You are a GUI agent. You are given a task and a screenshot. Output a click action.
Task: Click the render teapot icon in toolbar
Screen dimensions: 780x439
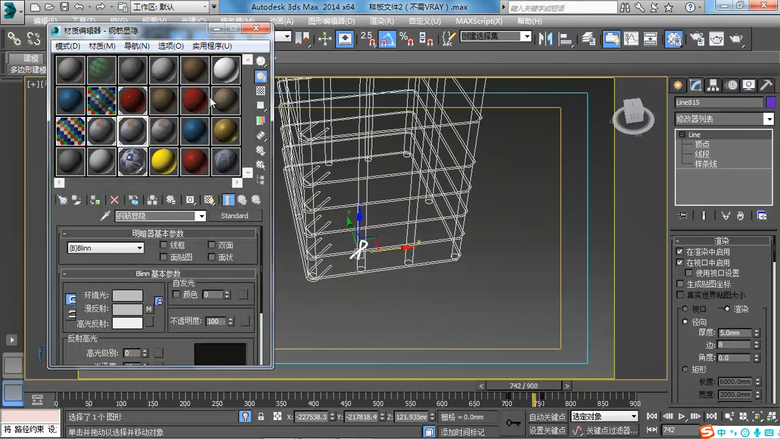[737, 38]
